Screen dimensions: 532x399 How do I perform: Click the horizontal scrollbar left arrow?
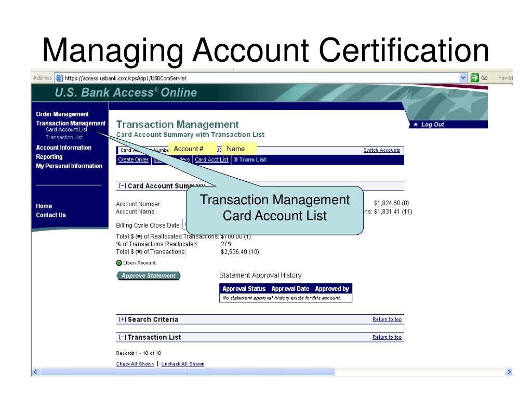35,372
